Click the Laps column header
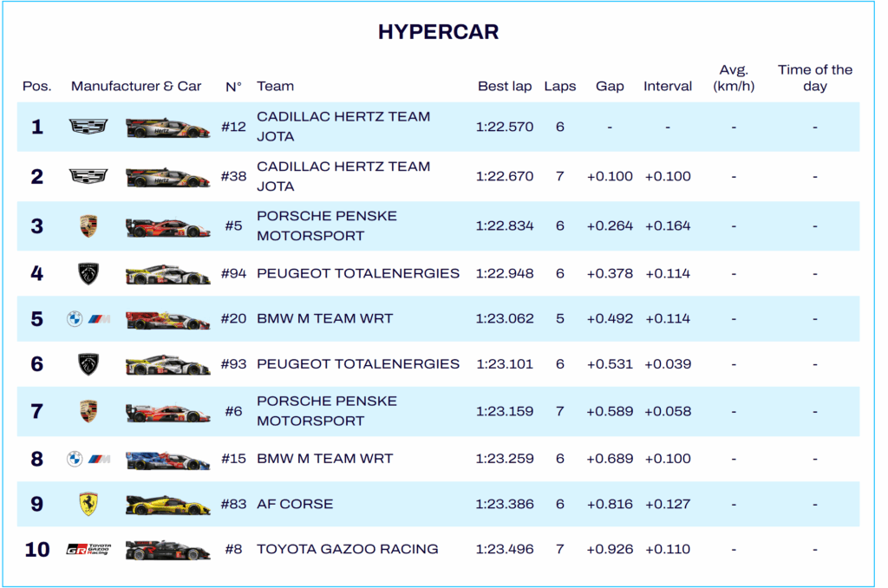The image size is (888, 588). [560, 86]
